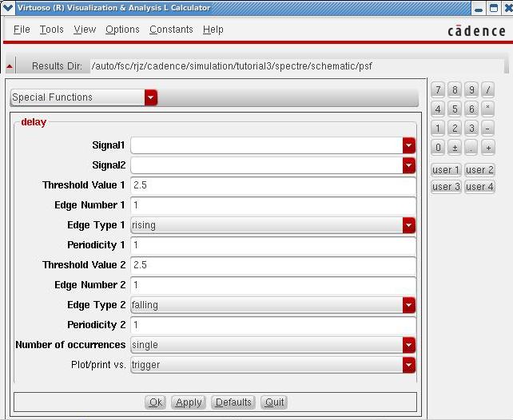This screenshot has height=420, width=513.
Task: Click the Threshold Value 1 field
Action: click(x=273, y=185)
